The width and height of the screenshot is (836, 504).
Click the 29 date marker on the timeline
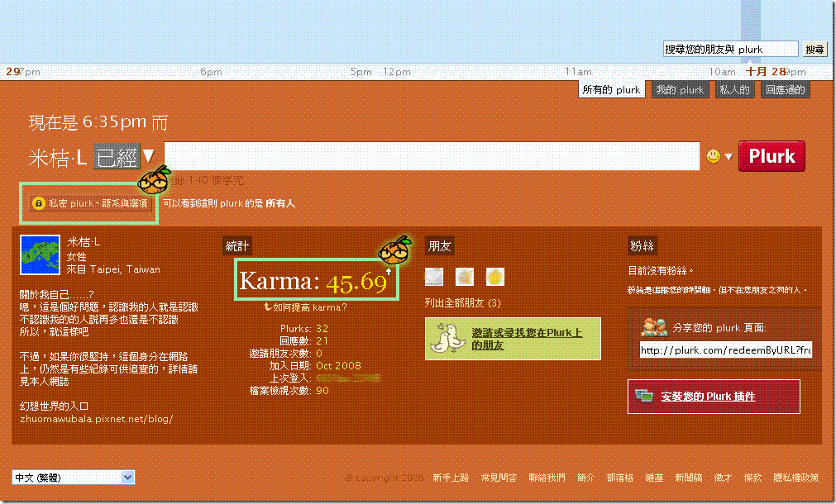pos(12,71)
